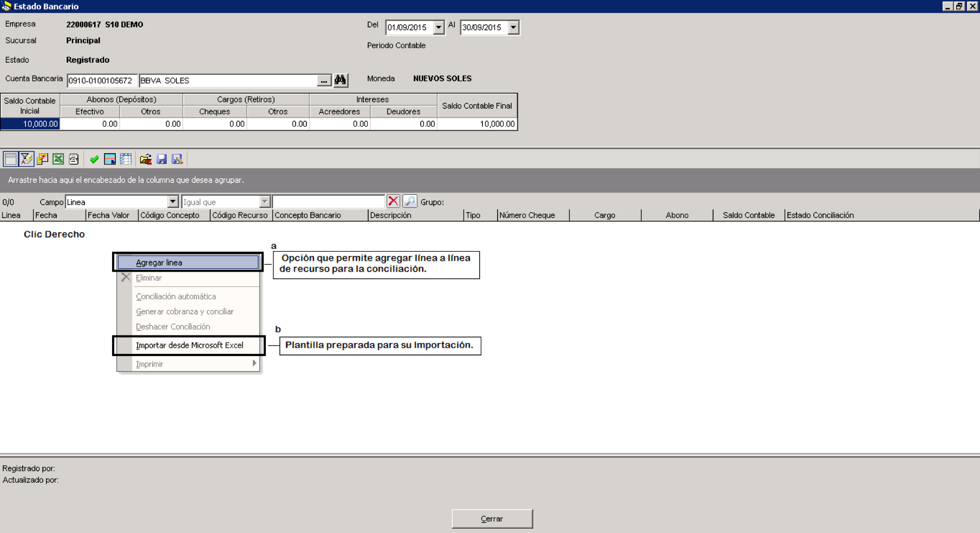Expand the Campo Linea combo box

(173, 202)
